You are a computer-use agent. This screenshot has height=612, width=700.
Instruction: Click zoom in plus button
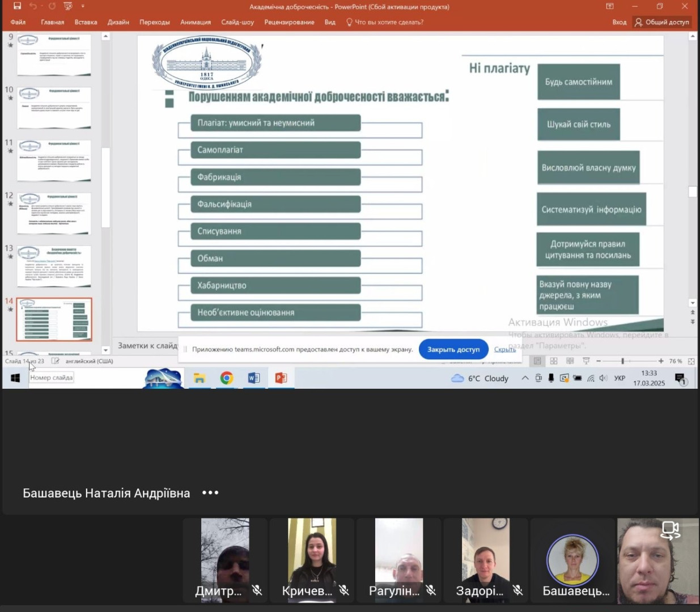661,361
